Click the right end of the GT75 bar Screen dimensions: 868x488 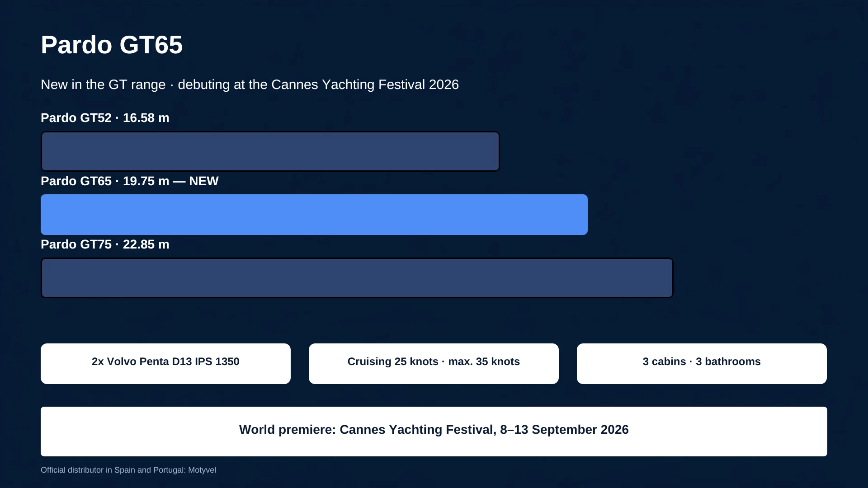pos(669,278)
